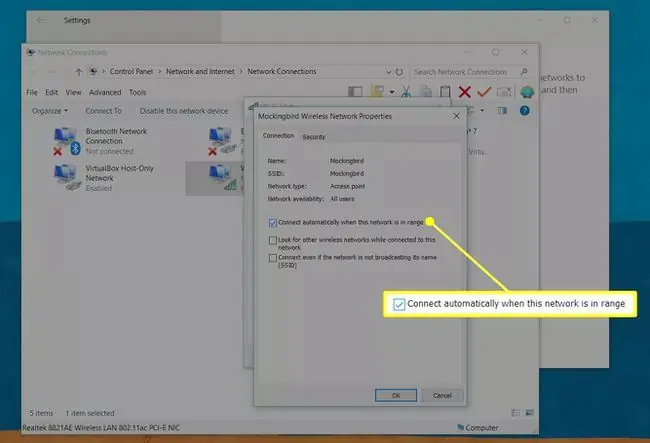Select the VirtualBox Host-Only Network adapter
This screenshot has height=443, width=650.
coord(104,178)
